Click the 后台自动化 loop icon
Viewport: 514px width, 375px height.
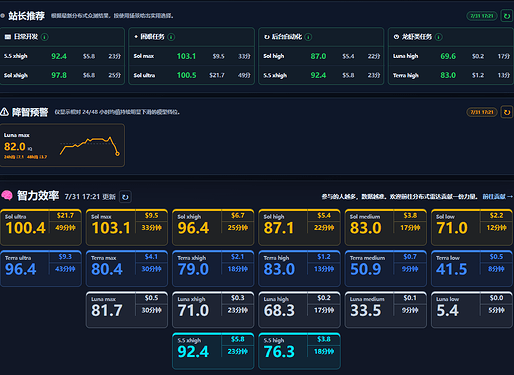point(267,37)
